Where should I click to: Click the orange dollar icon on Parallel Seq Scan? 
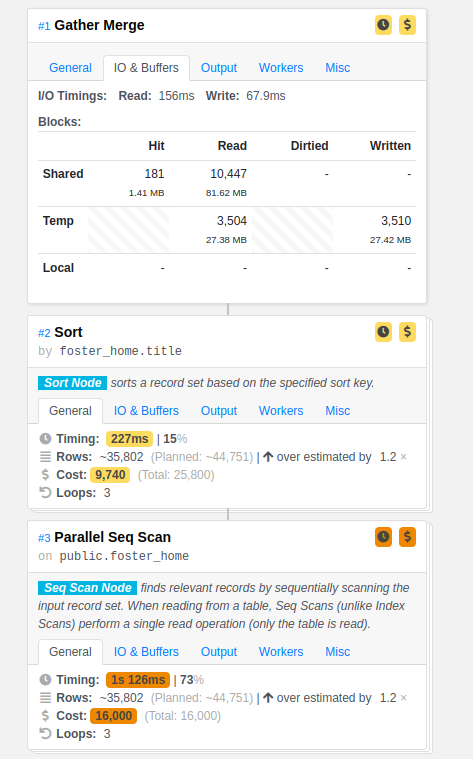(x=407, y=537)
